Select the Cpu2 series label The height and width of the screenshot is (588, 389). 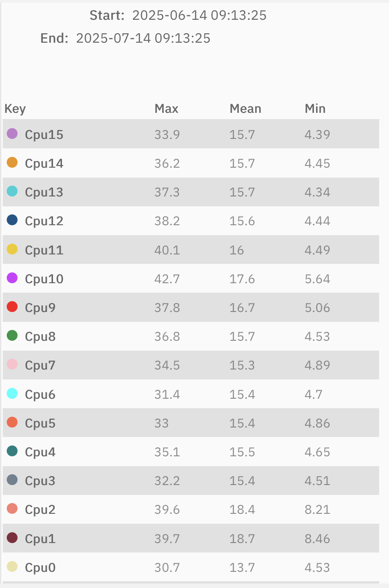click(x=40, y=510)
